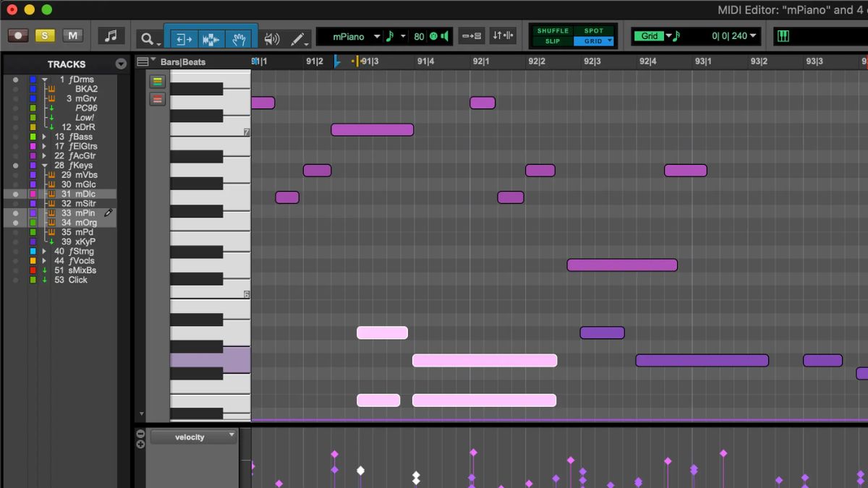Open the notation view with the music notes icon
This screenshot has width=868, height=488.
click(111, 35)
